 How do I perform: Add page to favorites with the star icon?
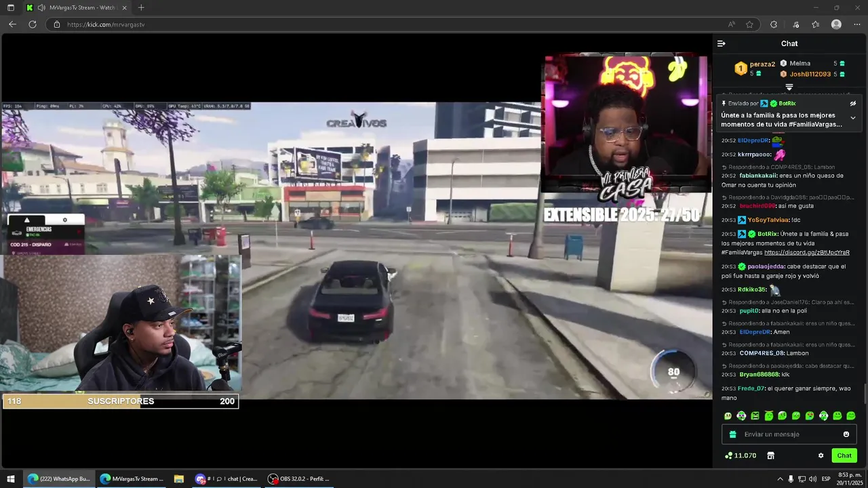(x=749, y=24)
